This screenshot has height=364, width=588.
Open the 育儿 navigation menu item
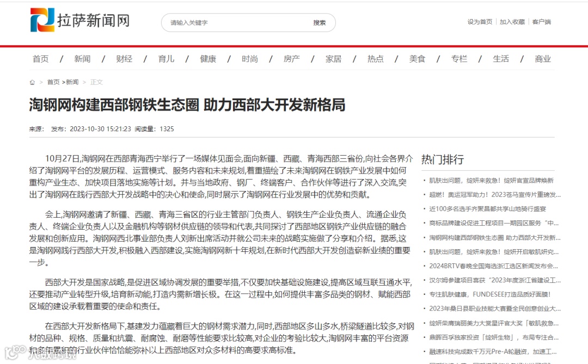166,59
